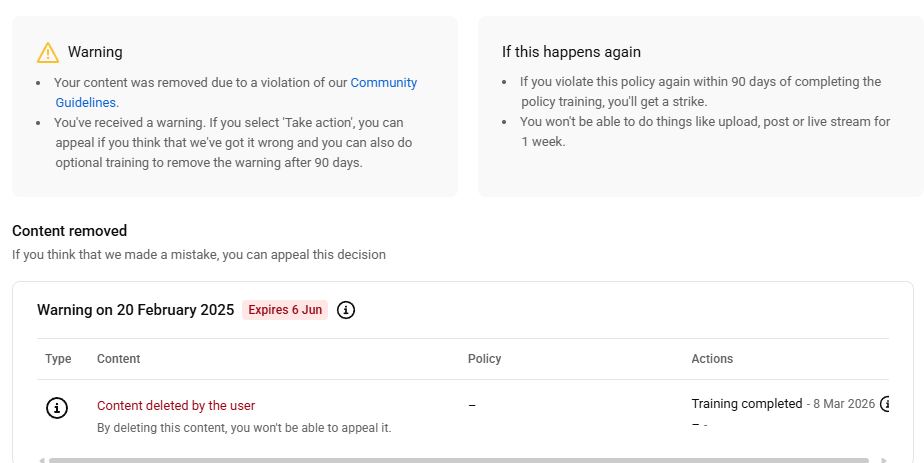Select the Content deleted by the user text
Viewport: 924px width, 463px height.
coord(176,406)
